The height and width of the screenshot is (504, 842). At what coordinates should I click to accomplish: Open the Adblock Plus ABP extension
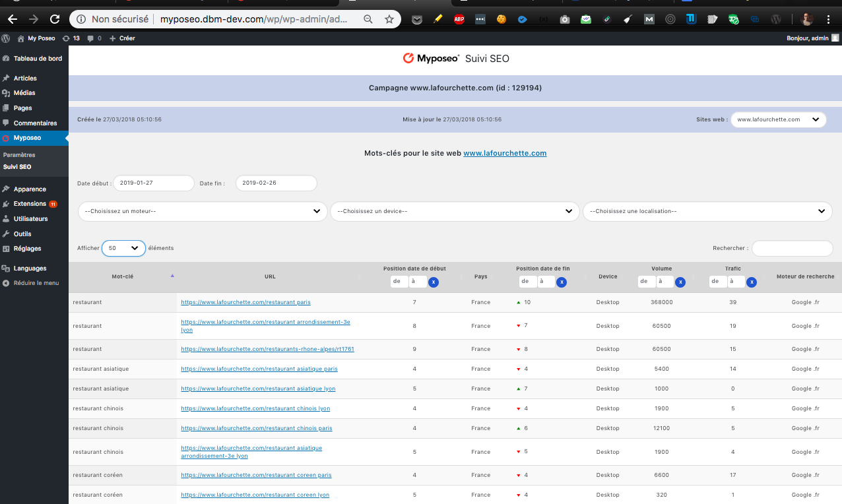pos(459,19)
